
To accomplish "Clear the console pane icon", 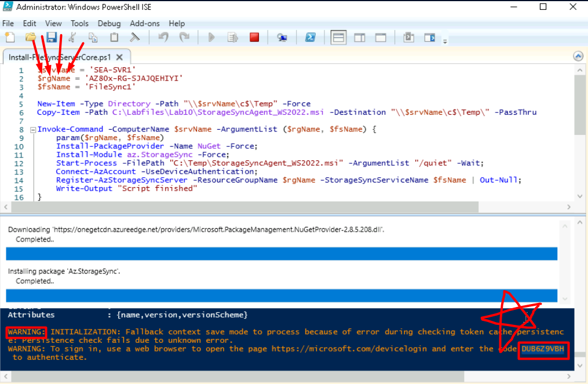I will [x=134, y=37].
